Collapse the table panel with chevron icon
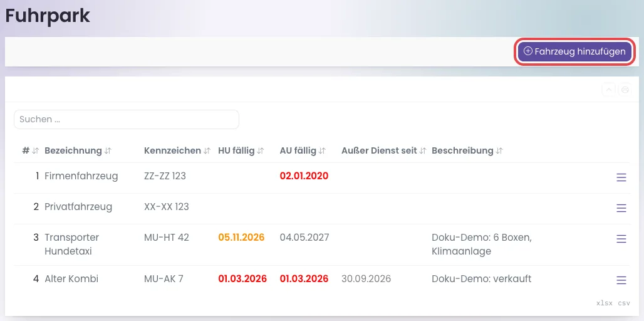The image size is (644, 321). (609, 90)
